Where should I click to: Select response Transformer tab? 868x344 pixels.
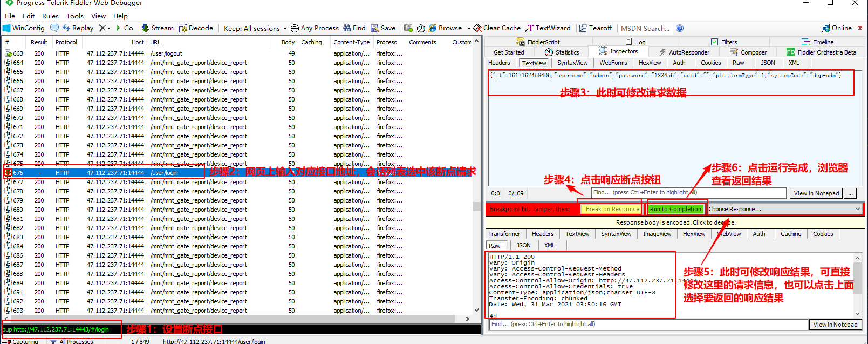pyautogui.click(x=504, y=234)
